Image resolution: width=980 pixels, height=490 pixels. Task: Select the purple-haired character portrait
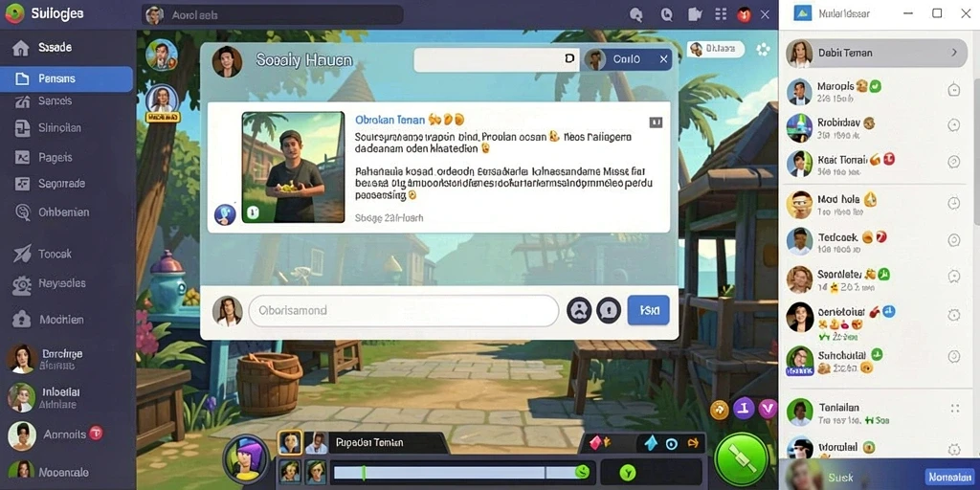tap(246, 458)
